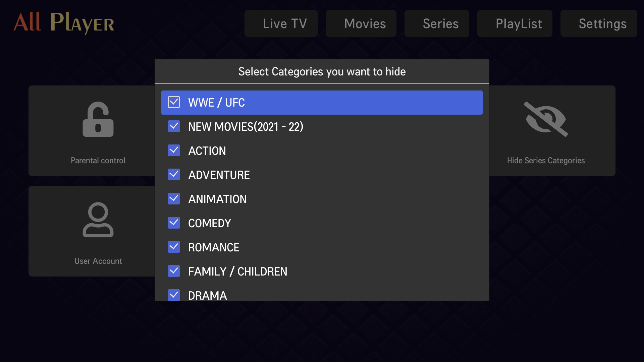Open the Parental control label
The image size is (644, 362).
click(x=98, y=161)
